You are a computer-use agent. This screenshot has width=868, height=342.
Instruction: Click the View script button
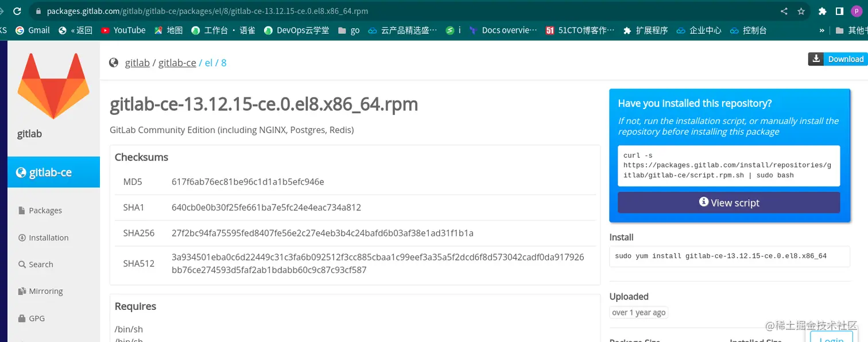729,203
